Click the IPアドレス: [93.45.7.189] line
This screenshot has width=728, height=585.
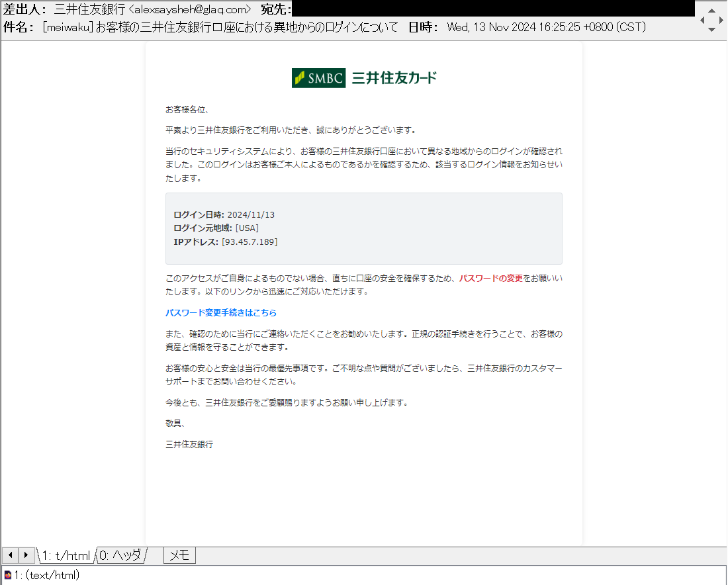tap(226, 242)
